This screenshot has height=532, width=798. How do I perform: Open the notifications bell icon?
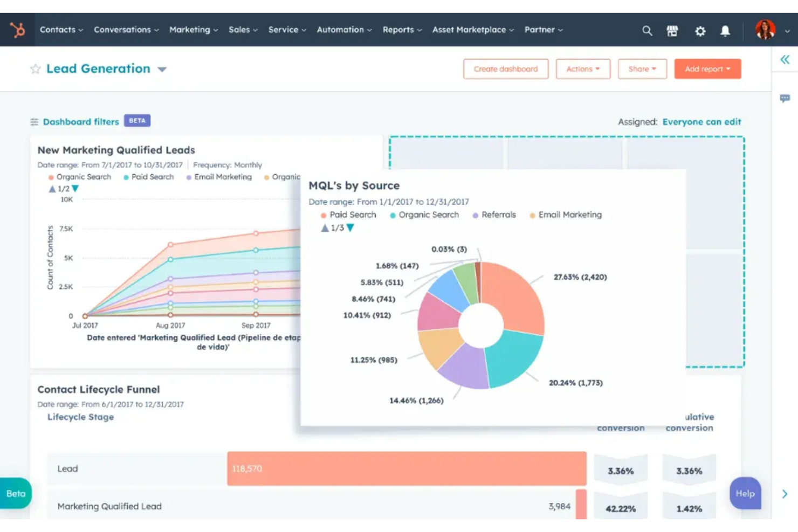pos(725,31)
